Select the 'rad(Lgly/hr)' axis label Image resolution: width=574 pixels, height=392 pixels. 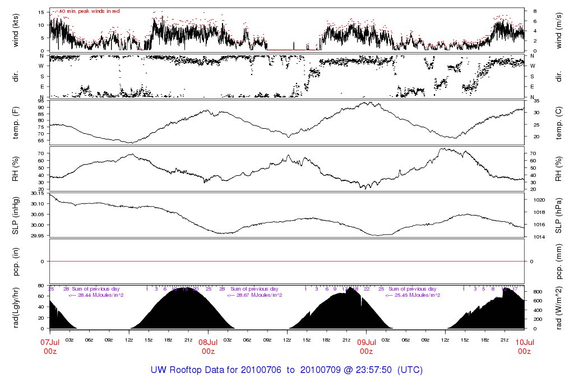[15, 307]
